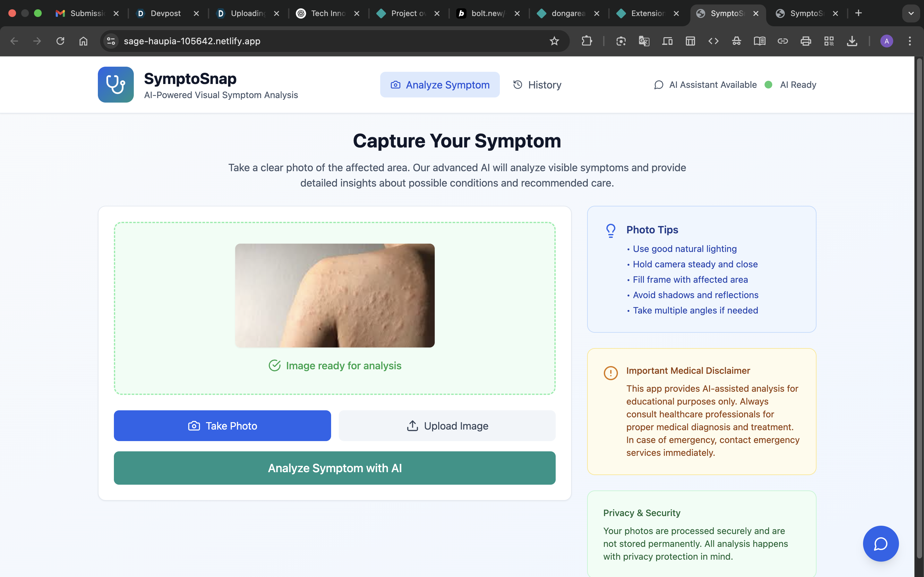The width and height of the screenshot is (924, 577).
Task: Open the profile avatar menu
Action: pos(886,41)
